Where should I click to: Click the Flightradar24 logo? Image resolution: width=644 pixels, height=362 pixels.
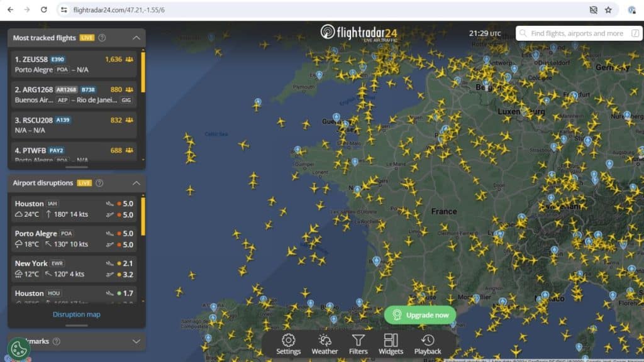pyautogui.click(x=359, y=33)
